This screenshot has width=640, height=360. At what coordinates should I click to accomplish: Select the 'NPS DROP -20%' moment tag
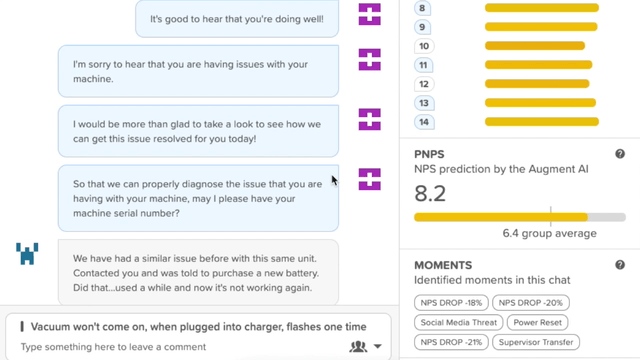coord(531,303)
